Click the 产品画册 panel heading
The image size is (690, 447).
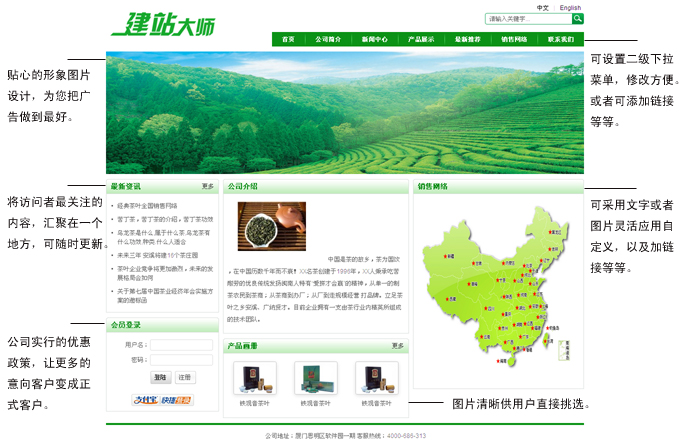tap(242, 346)
